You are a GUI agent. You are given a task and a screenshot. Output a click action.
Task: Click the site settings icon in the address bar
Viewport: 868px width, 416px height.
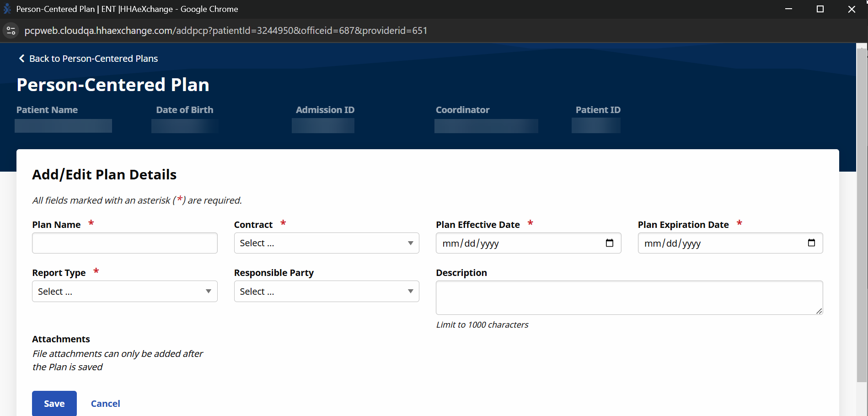pos(11,31)
